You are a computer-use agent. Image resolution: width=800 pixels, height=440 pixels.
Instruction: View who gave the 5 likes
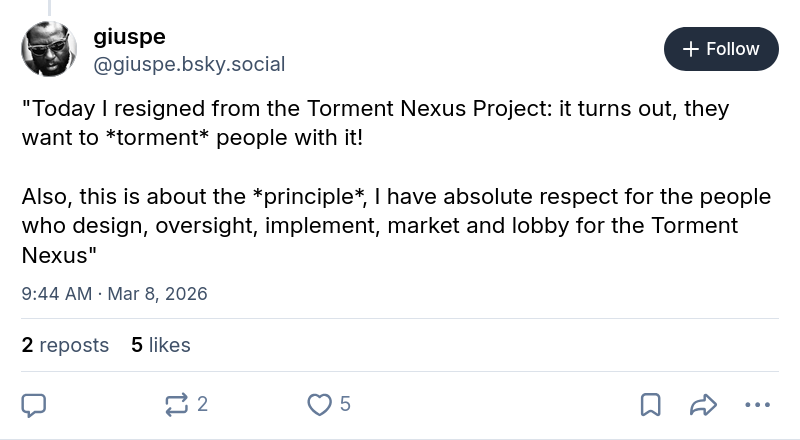161,345
